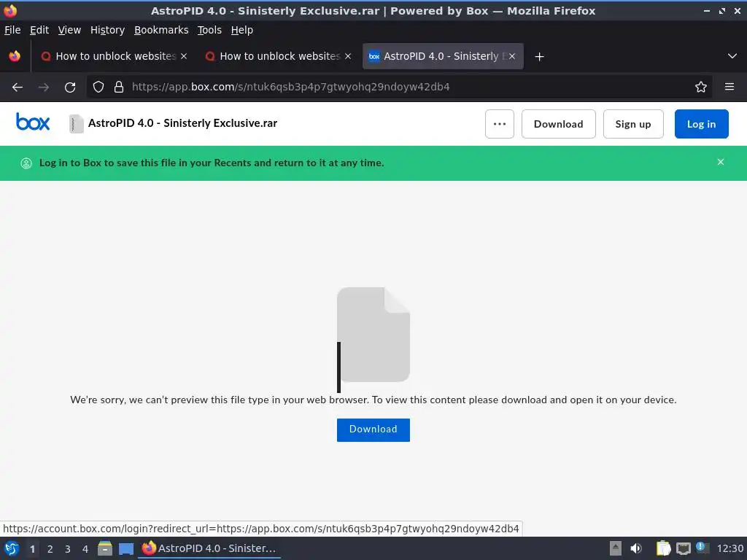
Task: Open the file manager taskbar icon
Action: coord(105,548)
